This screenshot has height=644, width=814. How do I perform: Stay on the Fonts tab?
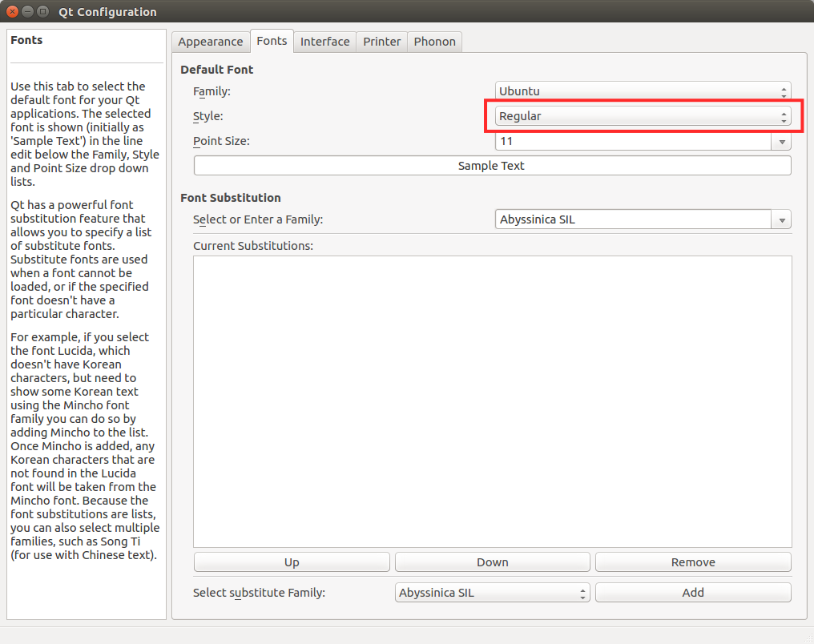272,40
